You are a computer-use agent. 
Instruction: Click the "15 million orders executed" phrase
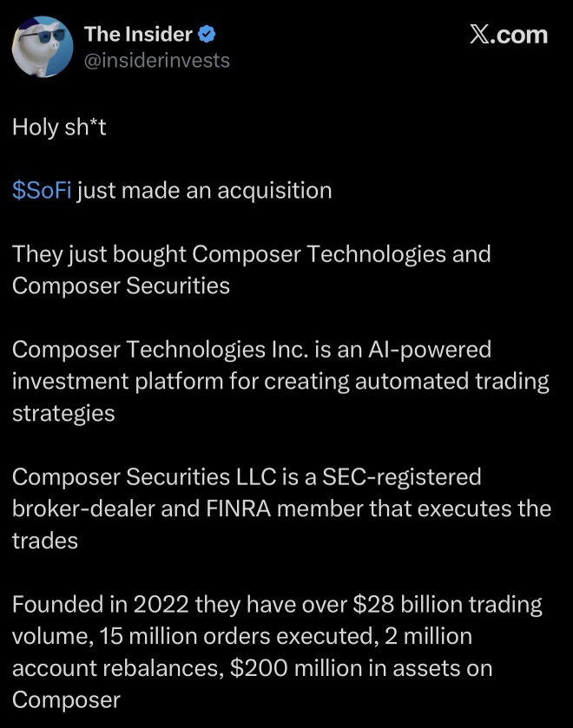pyautogui.click(x=236, y=637)
